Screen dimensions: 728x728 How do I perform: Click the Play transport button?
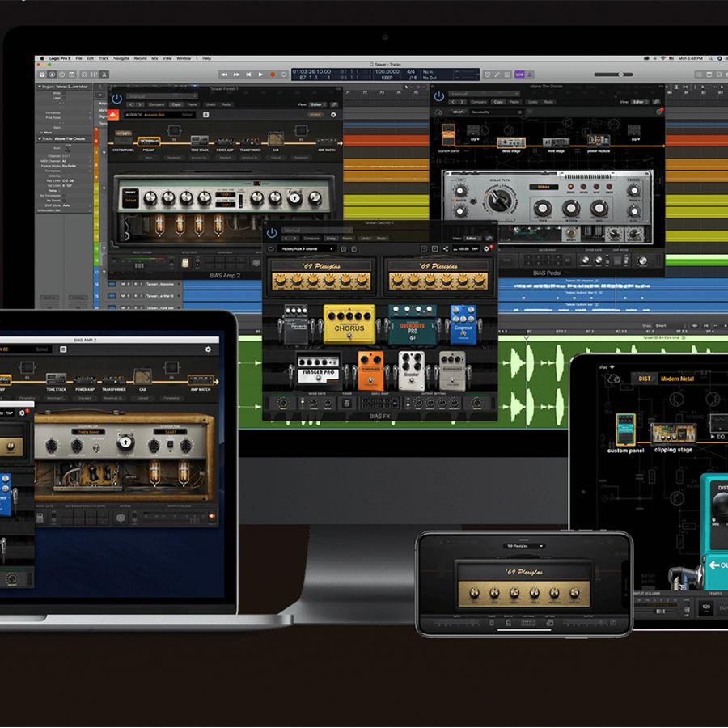[260, 74]
